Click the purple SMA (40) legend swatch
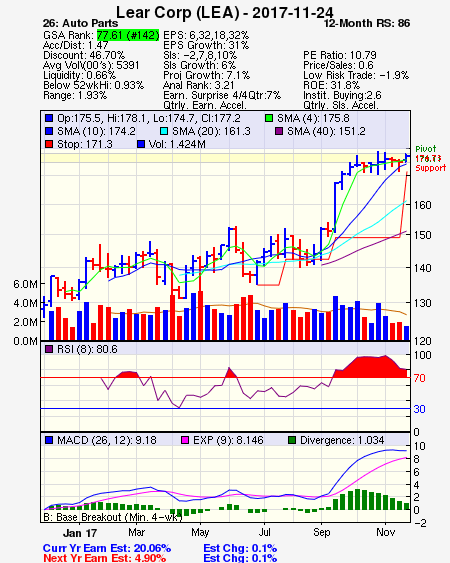This screenshot has height=563, width=450. coord(279,131)
